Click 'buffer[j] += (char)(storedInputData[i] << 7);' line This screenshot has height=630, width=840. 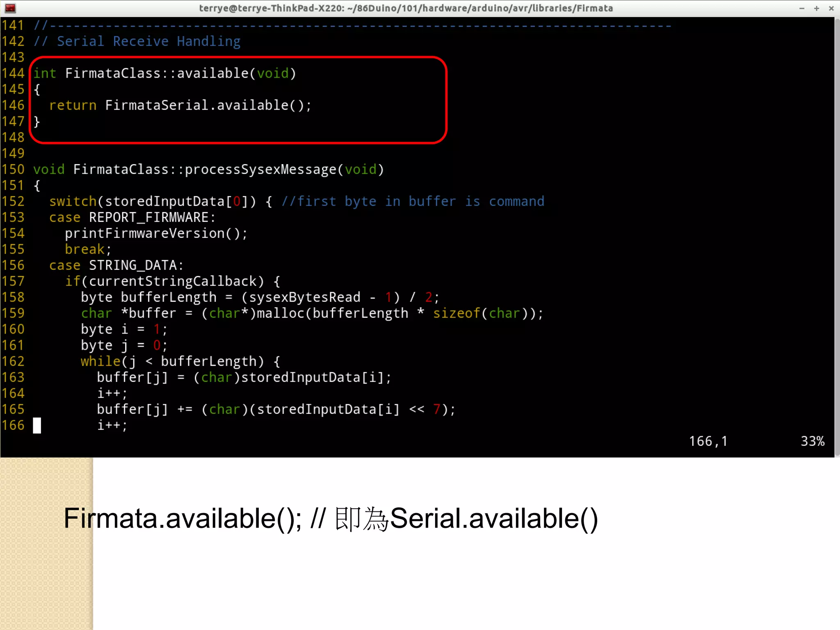coord(276,409)
